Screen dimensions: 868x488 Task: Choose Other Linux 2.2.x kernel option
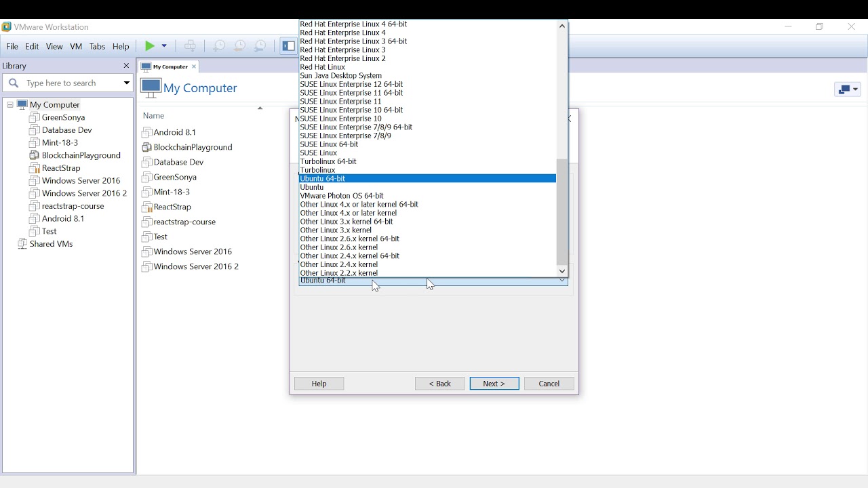[427, 274]
